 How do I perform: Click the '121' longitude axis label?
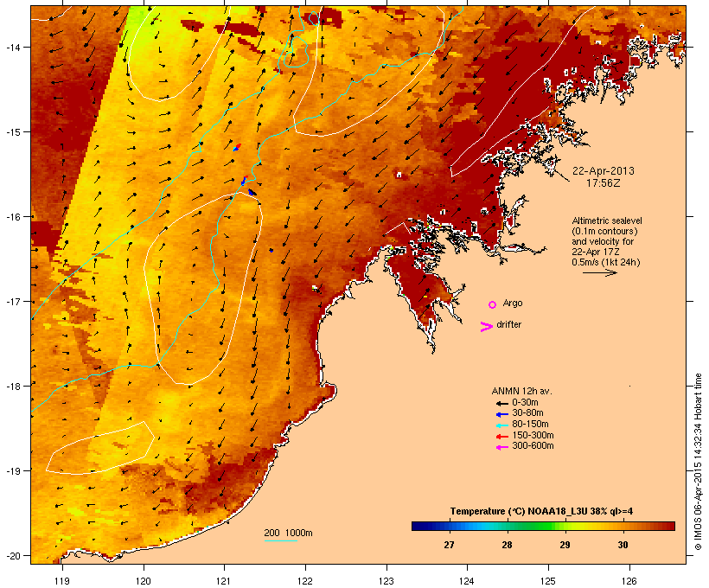tap(224, 581)
